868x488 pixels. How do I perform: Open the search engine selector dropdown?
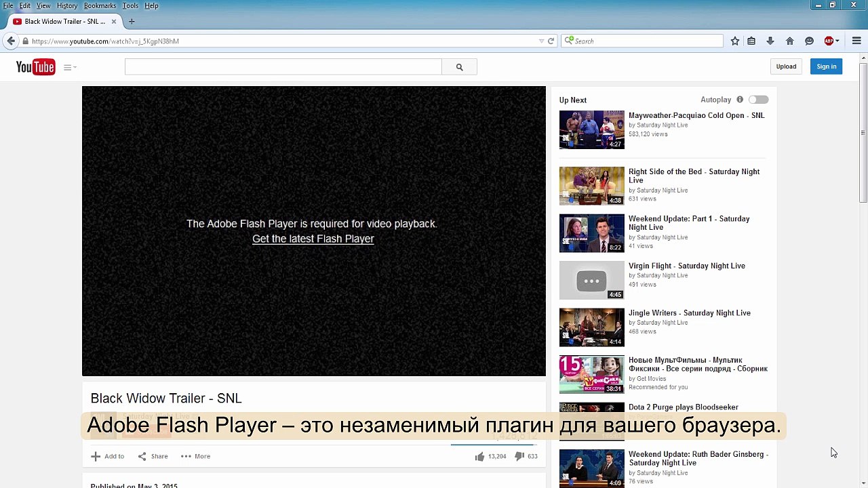coord(570,41)
